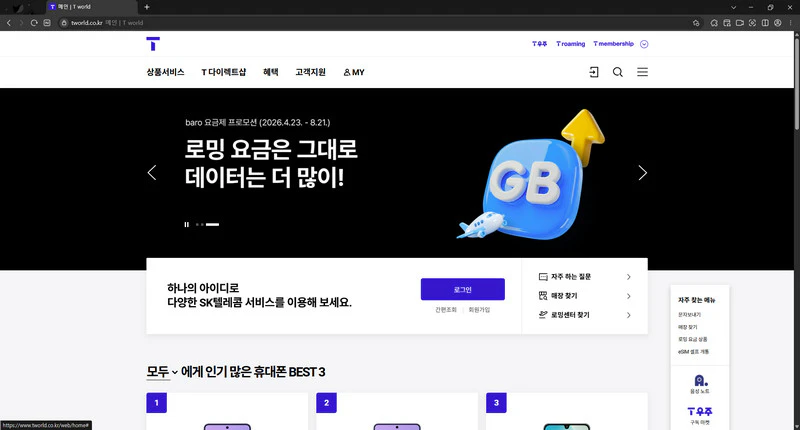Open the MY menu

[x=354, y=72]
